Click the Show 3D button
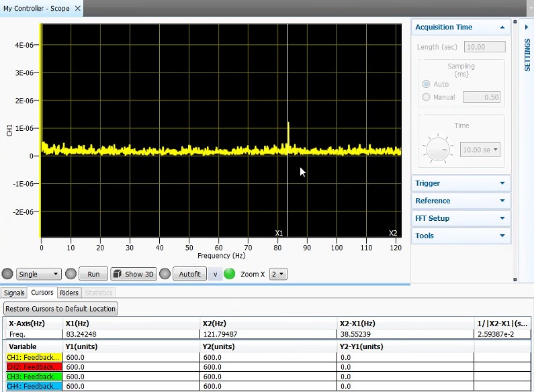This screenshot has height=392, width=534. pyautogui.click(x=134, y=274)
